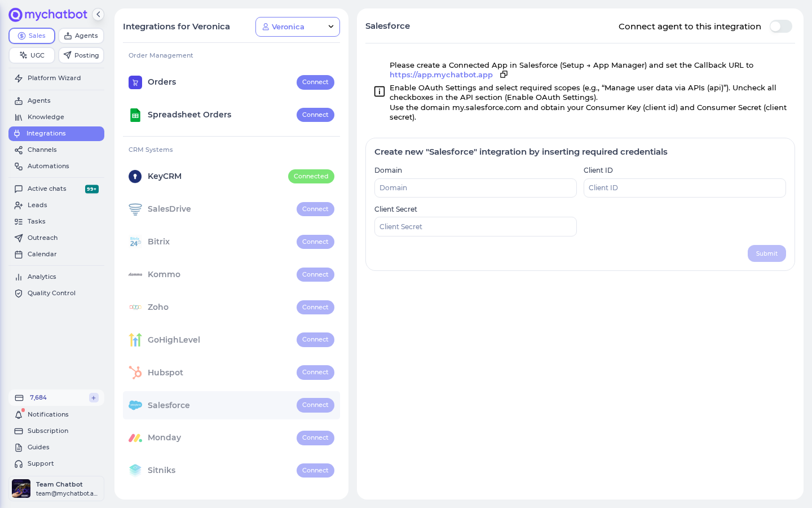Click the 99+ badge on Active chats
This screenshot has width=812, height=508.
92,189
